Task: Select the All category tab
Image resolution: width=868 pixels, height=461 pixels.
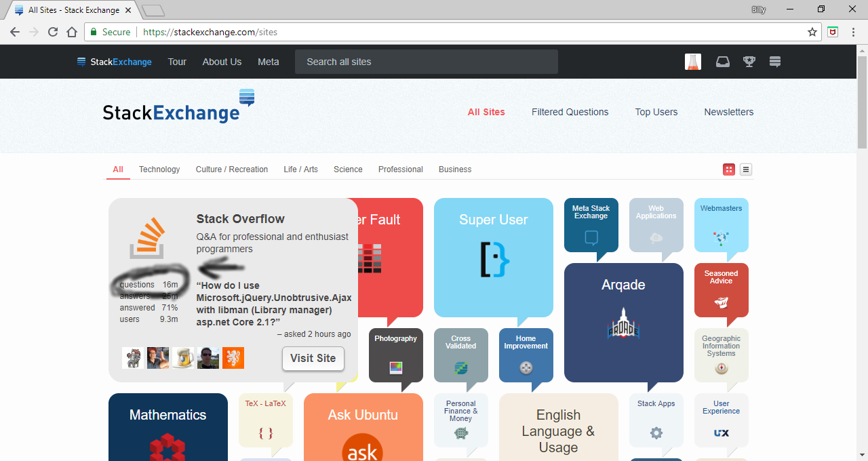Action: (x=118, y=169)
